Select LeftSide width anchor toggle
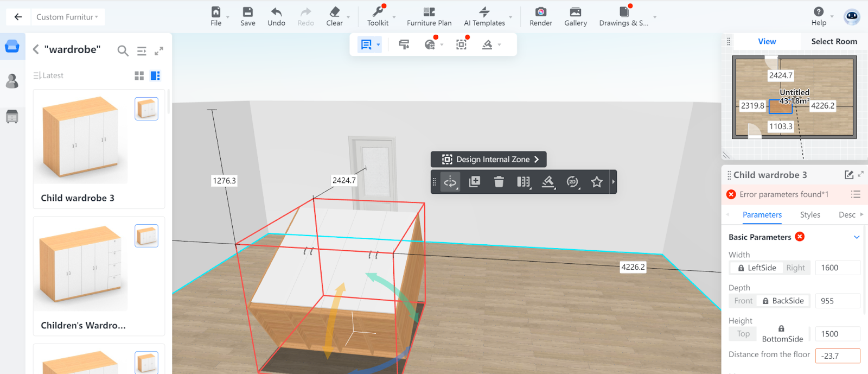The width and height of the screenshot is (868, 374). click(756, 268)
